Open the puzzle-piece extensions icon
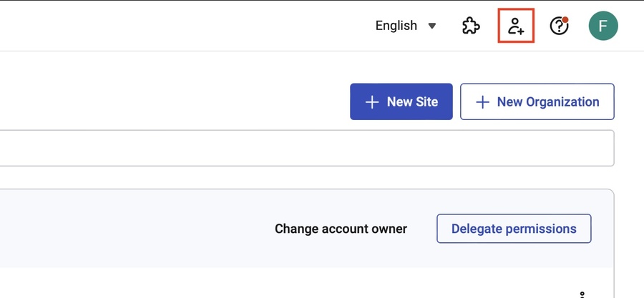644x298 pixels. (x=470, y=26)
